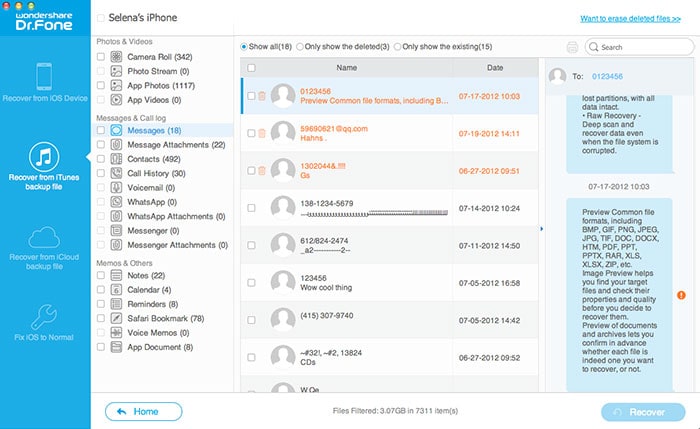Click the Messages speech bubble icon

[x=117, y=130]
